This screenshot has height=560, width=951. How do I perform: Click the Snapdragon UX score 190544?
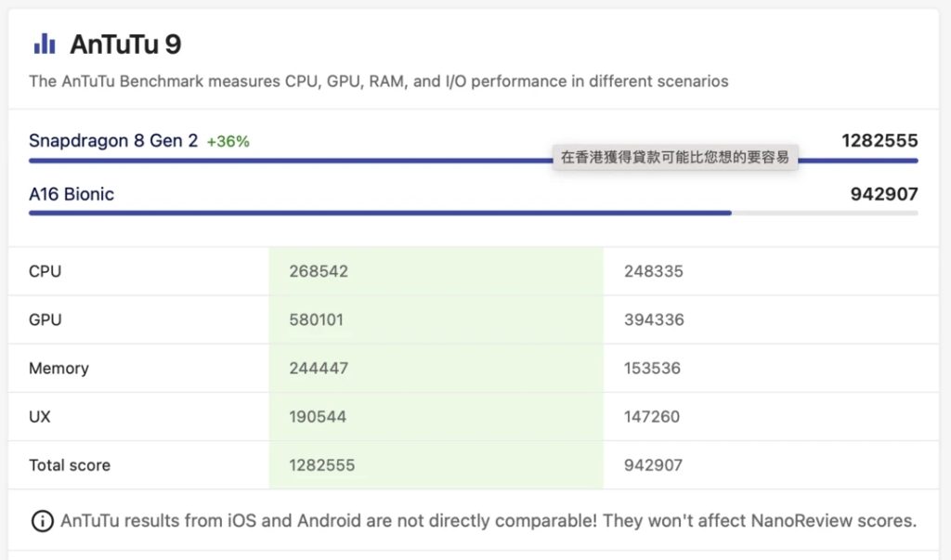coord(318,417)
